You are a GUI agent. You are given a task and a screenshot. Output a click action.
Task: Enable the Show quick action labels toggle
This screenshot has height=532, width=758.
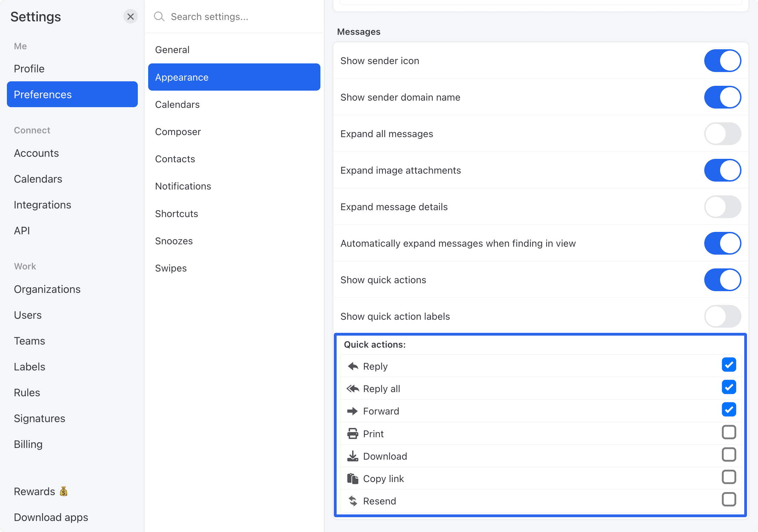click(x=723, y=316)
